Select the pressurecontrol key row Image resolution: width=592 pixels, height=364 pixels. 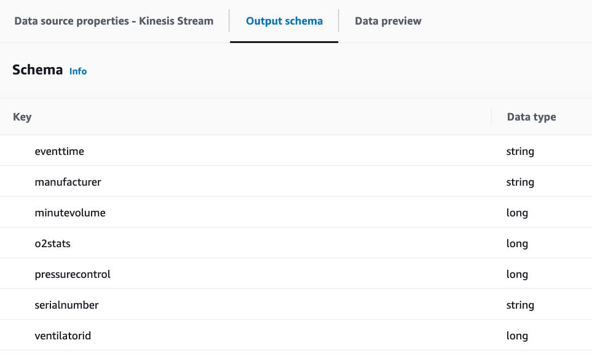73,274
